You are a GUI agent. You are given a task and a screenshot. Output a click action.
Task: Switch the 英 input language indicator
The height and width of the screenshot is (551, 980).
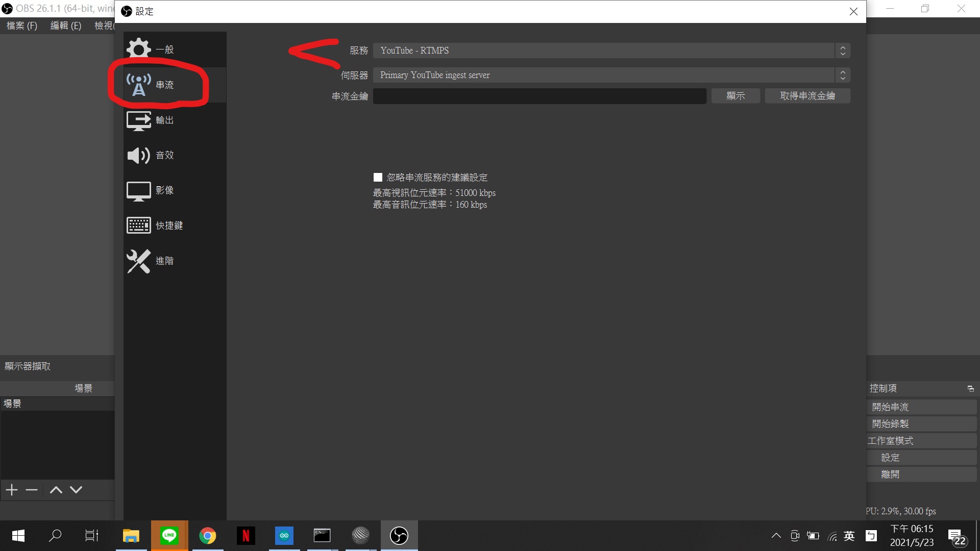(x=849, y=536)
